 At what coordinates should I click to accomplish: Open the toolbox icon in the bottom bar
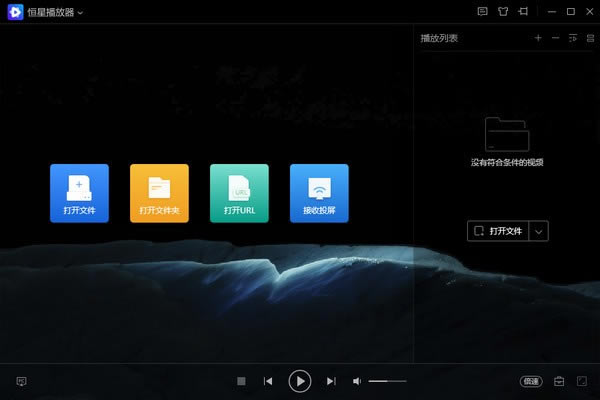pyautogui.click(x=559, y=381)
